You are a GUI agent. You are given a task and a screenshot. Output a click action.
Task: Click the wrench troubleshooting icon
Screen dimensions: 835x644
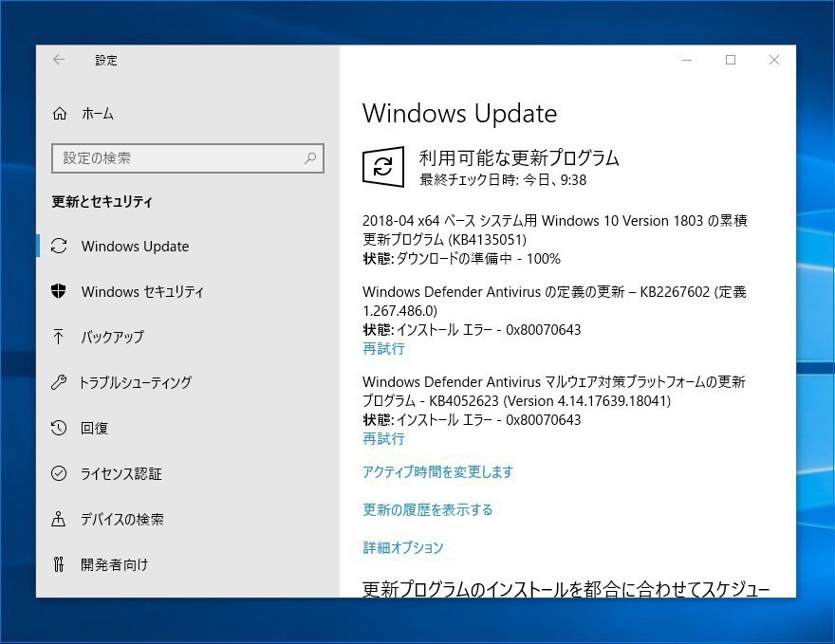point(59,382)
